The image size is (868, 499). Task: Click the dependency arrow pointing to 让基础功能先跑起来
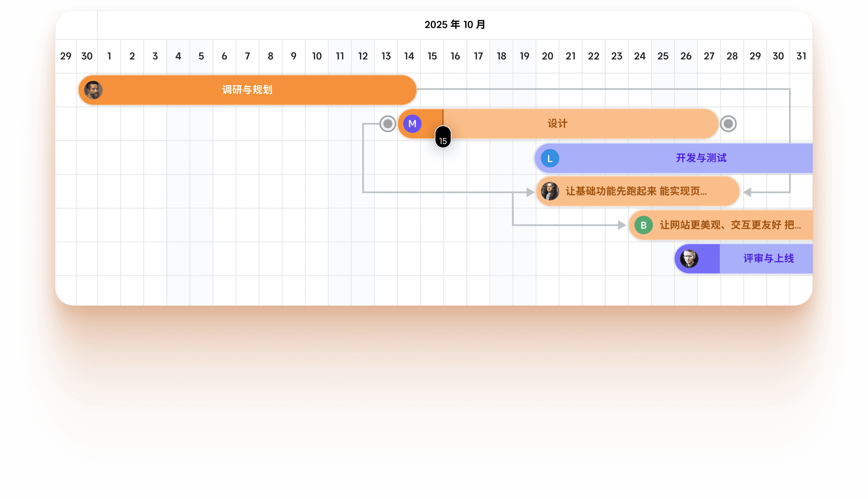coord(529,192)
